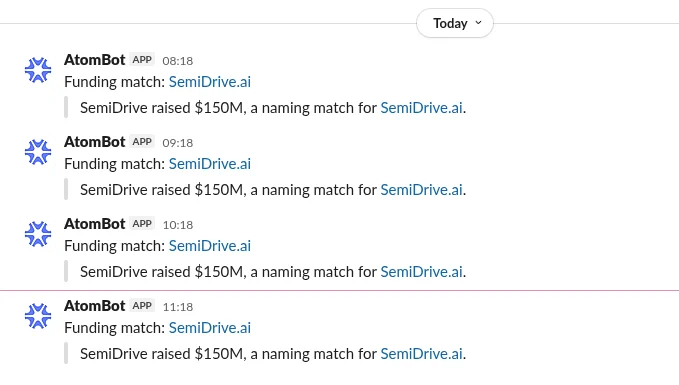Click the 11:18 message timestamp
679x385 pixels.
[178, 307]
